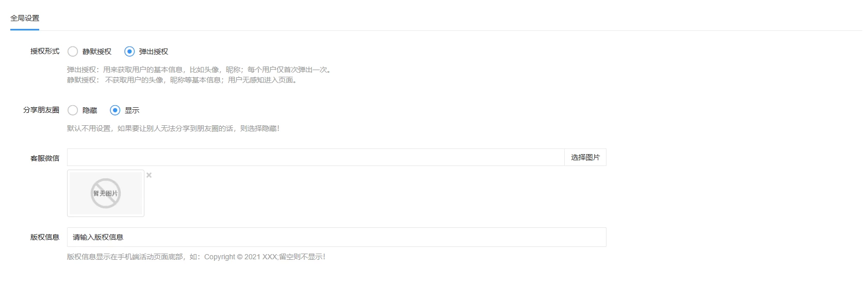This screenshot has height=300, width=868.
Task: Click the 显示 label text
Action: click(132, 110)
